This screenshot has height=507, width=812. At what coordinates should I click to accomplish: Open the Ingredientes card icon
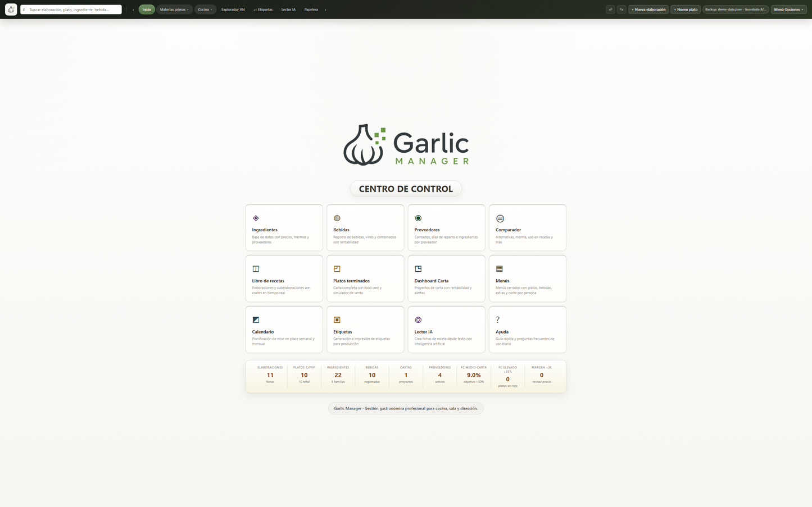pyautogui.click(x=256, y=218)
